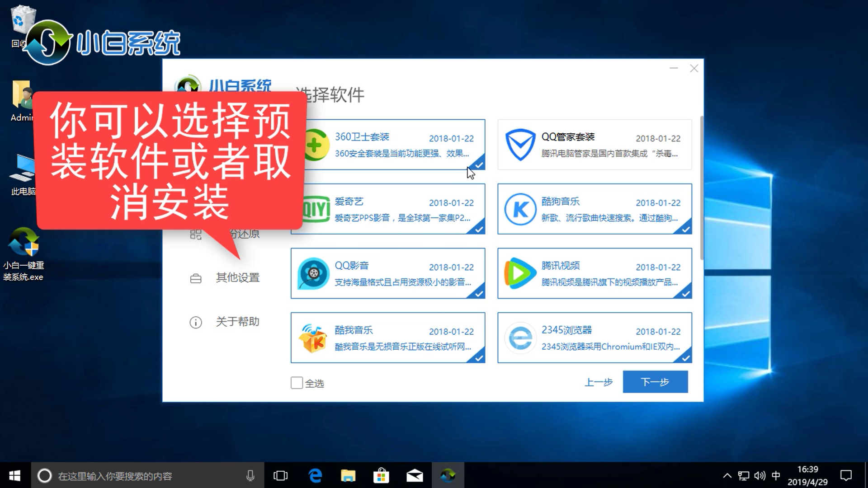Image resolution: width=868 pixels, height=488 pixels.
Task: Open File Explorer from the taskbar
Action: click(348, 475)
